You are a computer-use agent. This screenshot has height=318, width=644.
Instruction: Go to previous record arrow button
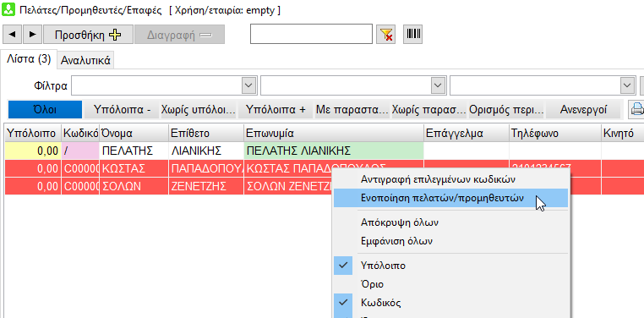pyautogui.click(x=12, y=35)
